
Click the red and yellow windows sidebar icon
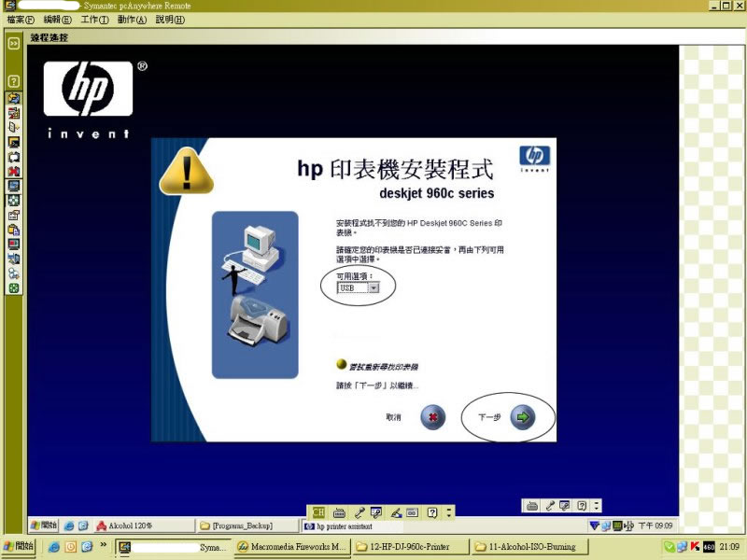[14, 113]
